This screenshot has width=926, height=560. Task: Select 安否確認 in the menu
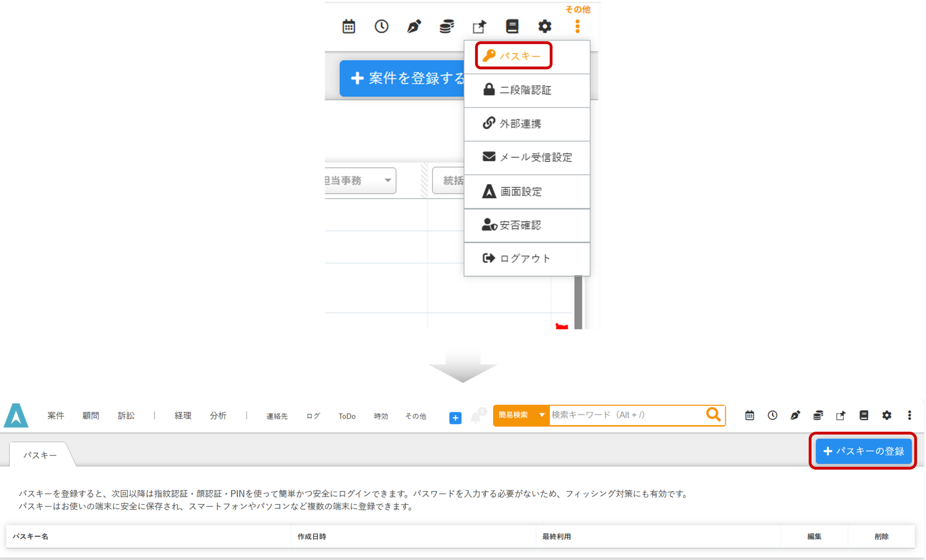pyautogui.click(x=527, y=225)
